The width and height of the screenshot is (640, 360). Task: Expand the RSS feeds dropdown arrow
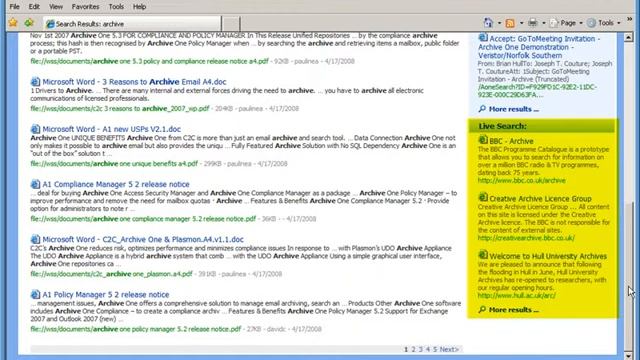click(521, 23)
